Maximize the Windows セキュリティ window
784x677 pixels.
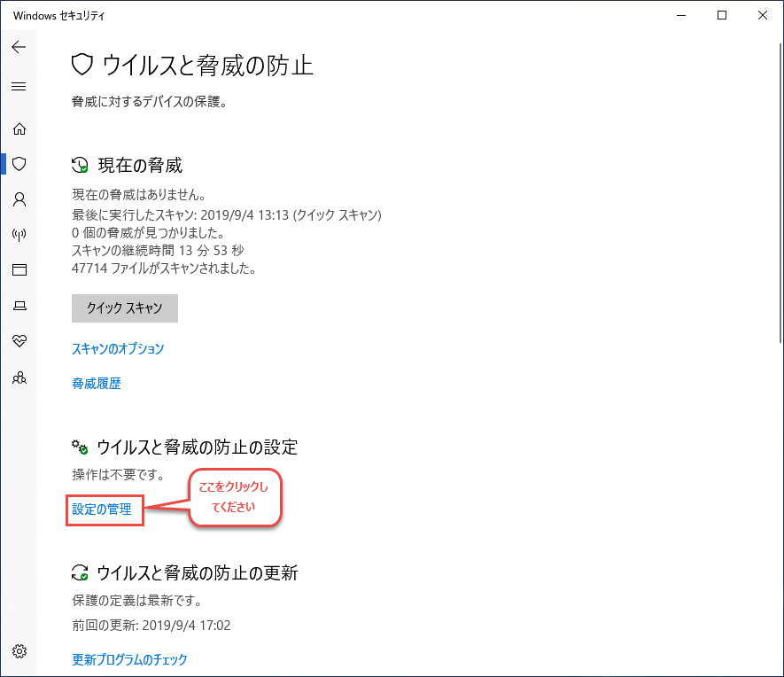(x=721, y=15)
